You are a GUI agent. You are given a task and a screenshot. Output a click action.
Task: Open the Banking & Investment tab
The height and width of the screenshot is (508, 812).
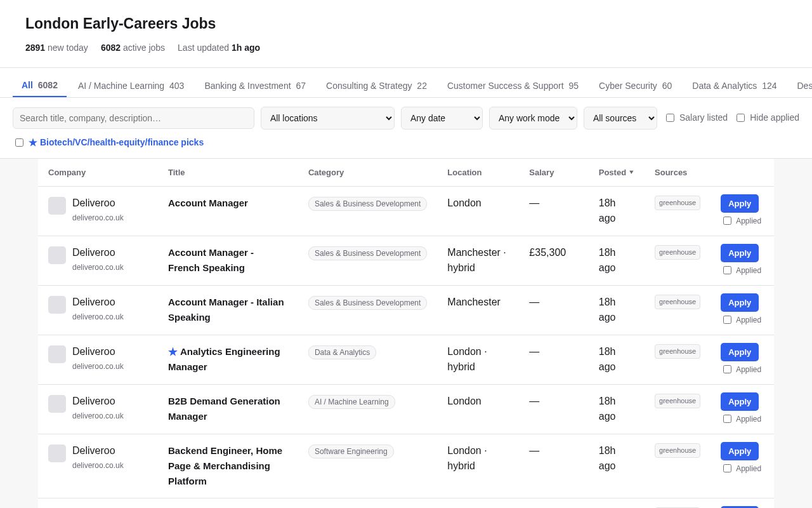[255, 86]
